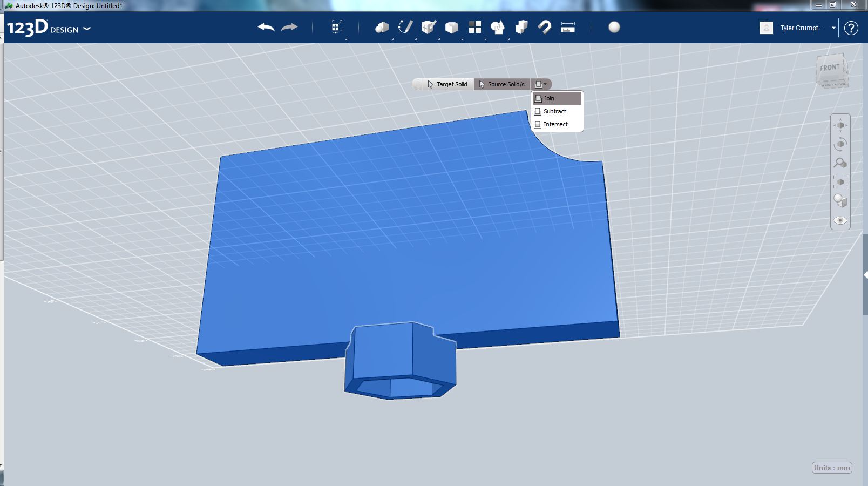The width and height of the screenshot is (868, 486).
Task: Select the Zoom magnifier tool
Action: point(840,163)
